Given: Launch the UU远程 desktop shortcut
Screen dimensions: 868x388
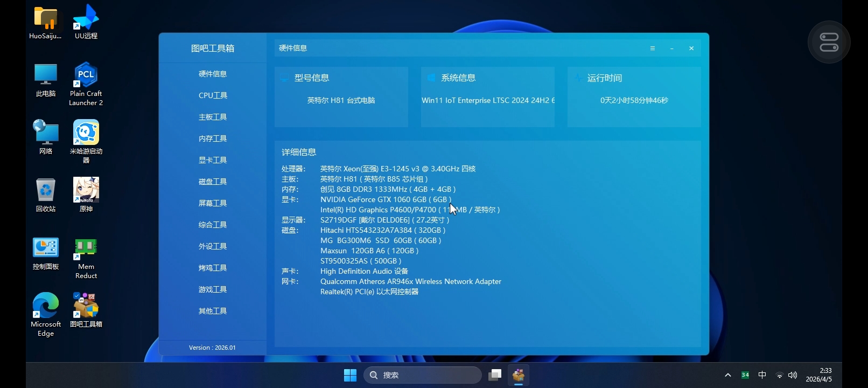Looking at the screenshot, I should click(86, 23).
